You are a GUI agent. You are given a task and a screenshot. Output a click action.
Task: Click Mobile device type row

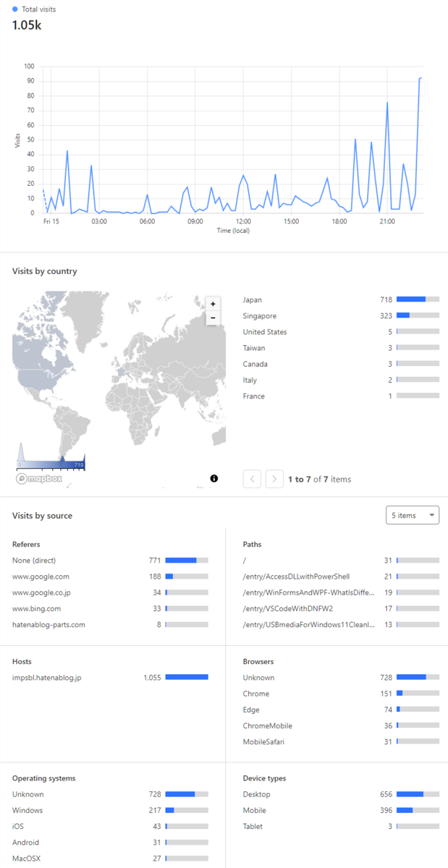pyautogui.click(x=341, y=810)
